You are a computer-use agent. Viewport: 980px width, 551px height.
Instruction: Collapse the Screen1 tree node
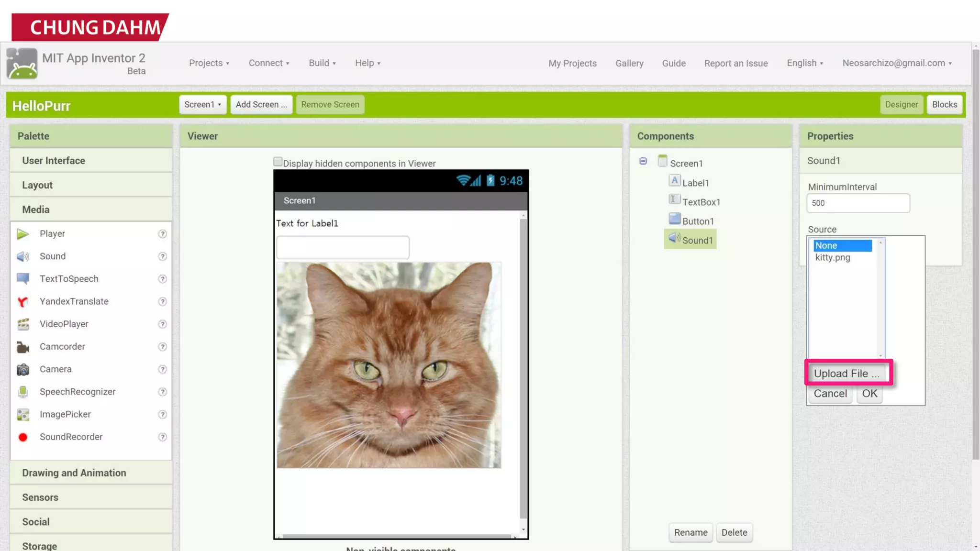[x=643, y=161]
